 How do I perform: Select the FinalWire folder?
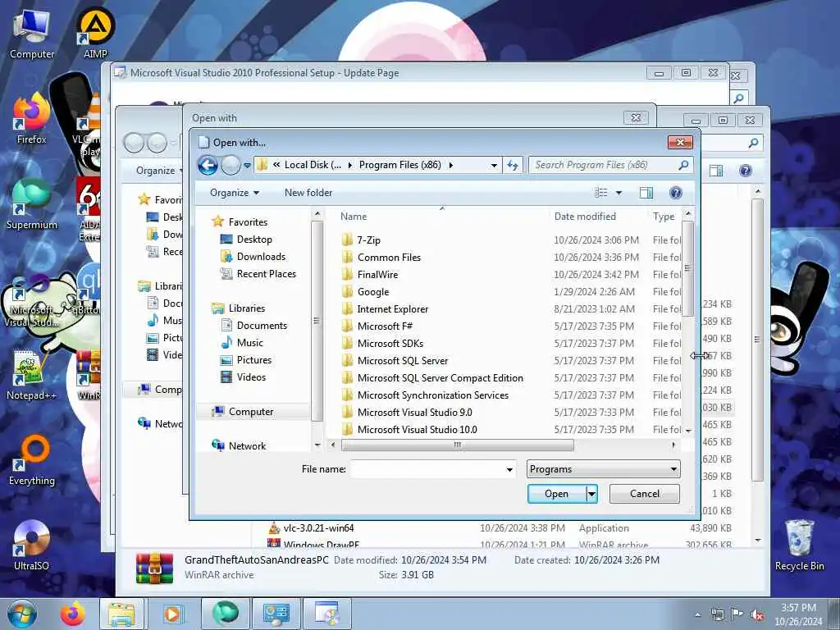pyautogui.click(x=377, y=274)
